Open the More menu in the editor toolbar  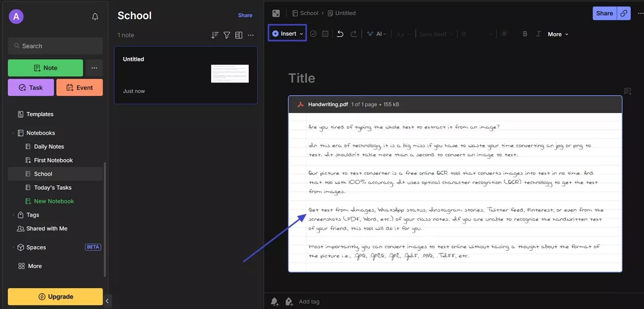pyautogui.click(x=555, y=34)
